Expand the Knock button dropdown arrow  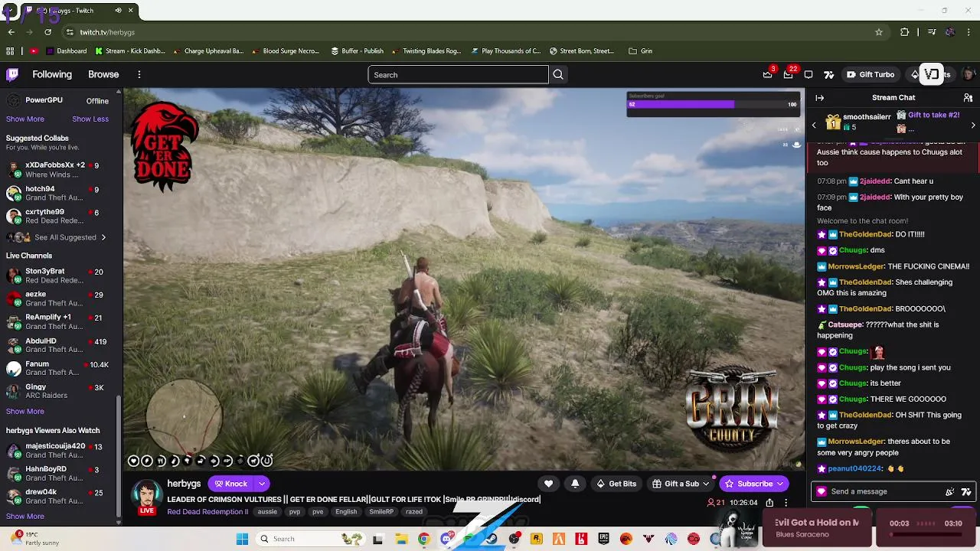pos(262,484)
